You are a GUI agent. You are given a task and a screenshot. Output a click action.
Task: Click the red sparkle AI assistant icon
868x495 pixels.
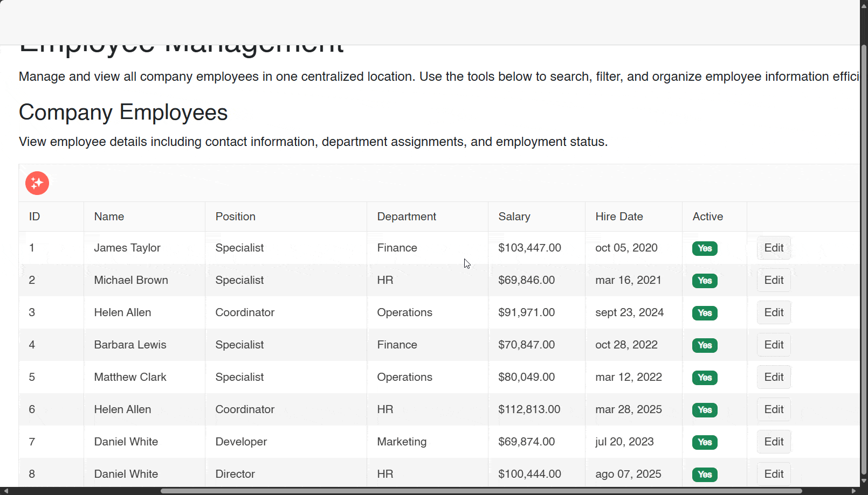click(37, 183)
